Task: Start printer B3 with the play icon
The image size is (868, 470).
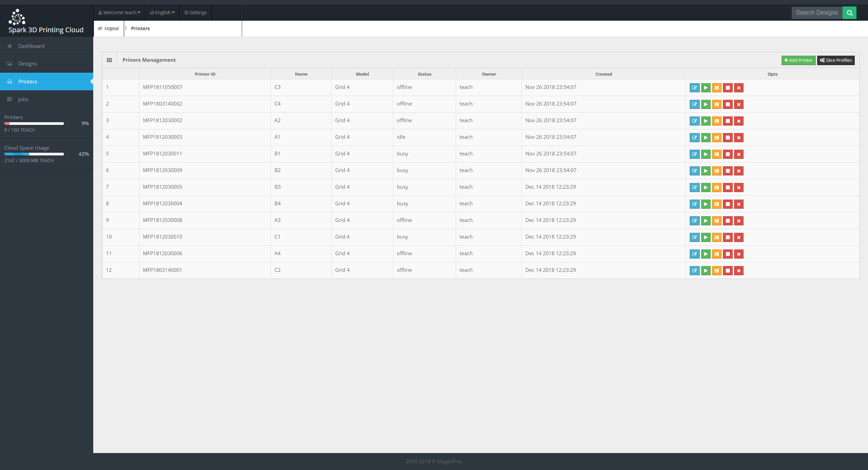Action: click(x=706, y=187)
